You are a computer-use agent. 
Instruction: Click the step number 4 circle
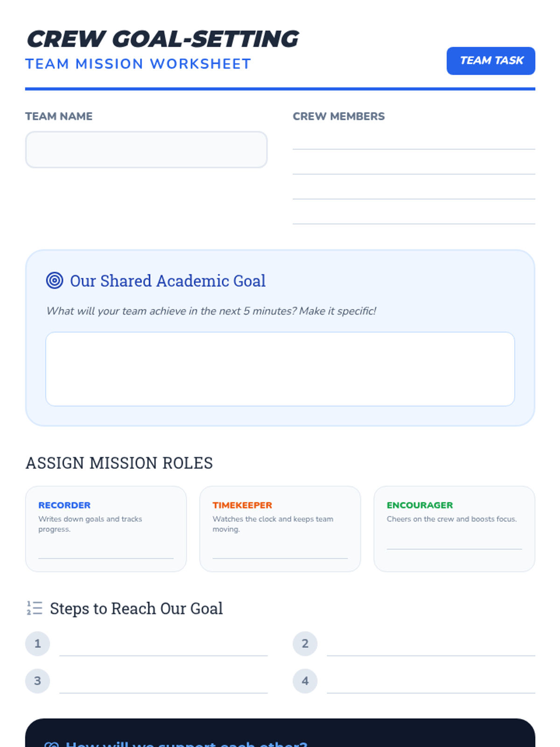point(305,681)
